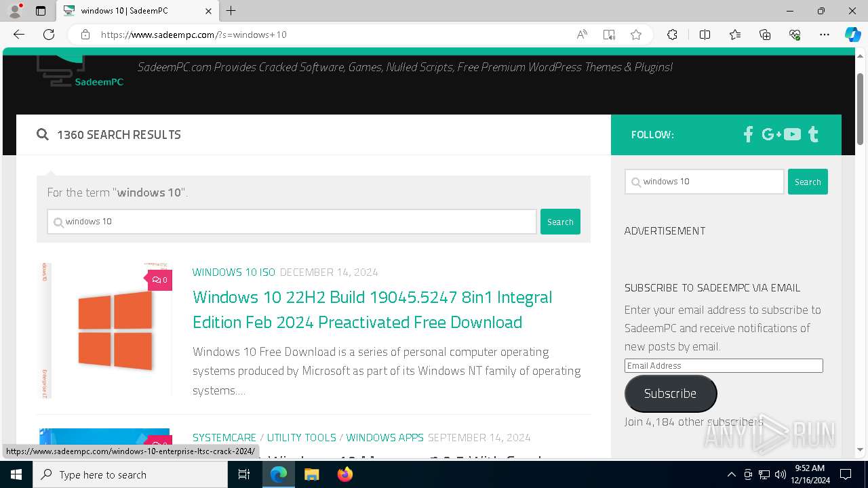Enter Immersive Reader from address bar
The width and height of the screenshot is (868, 488).
[609, 35]
